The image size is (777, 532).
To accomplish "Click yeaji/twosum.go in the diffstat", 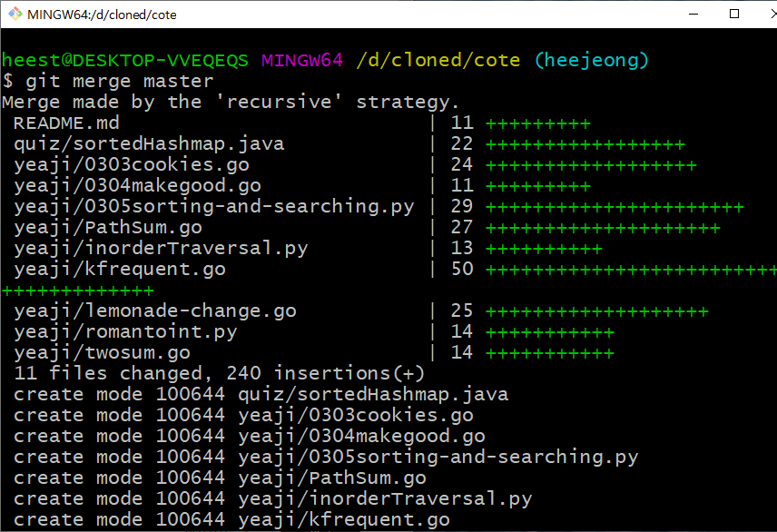I will point(102,352).
